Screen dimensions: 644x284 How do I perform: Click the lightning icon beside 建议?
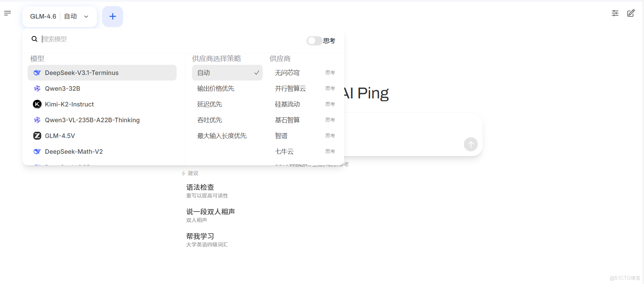click(184, 173)
